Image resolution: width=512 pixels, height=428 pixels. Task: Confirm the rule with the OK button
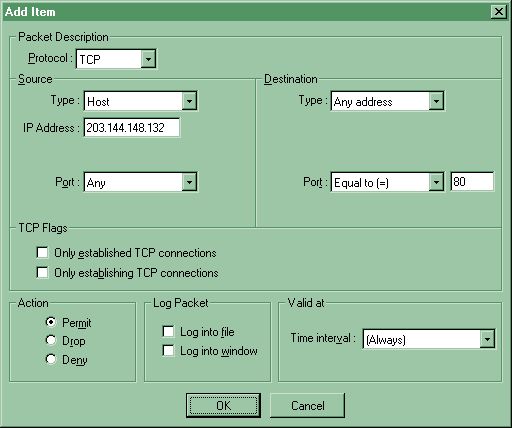click(223, 405)
